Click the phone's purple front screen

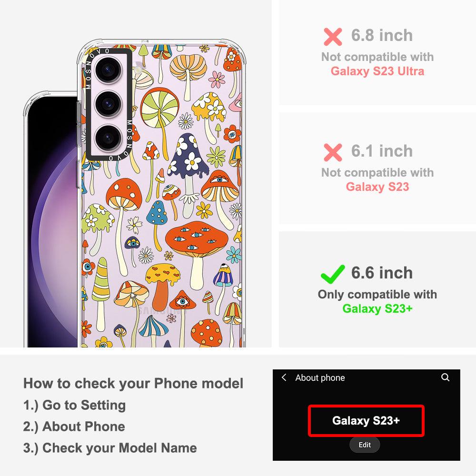(52, 222)
